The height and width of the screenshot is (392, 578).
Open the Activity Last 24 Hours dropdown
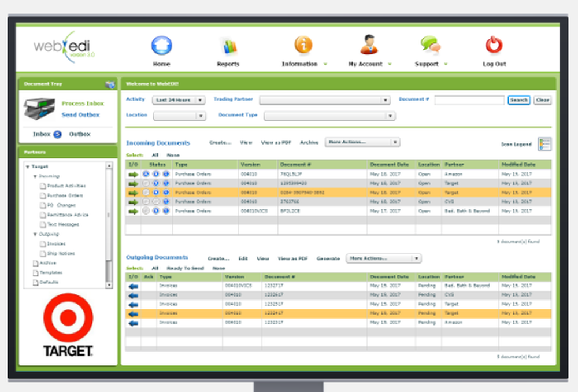tap(179, 100)
